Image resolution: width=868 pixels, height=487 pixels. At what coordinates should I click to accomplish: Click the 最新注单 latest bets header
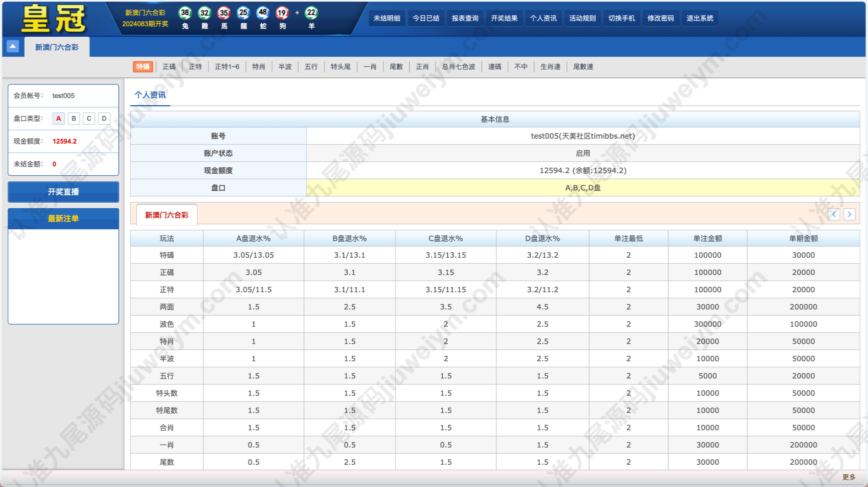(63, 218)
